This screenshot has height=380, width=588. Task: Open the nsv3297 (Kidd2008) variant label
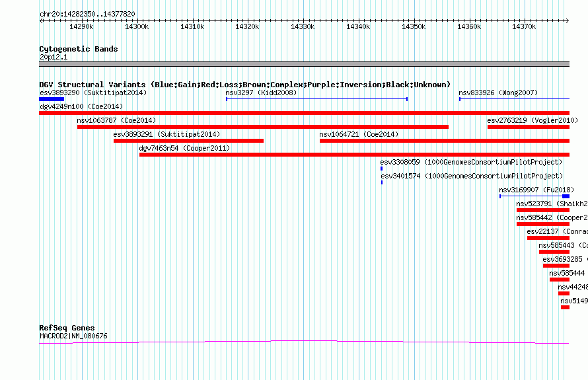click(x=261, y=93)
